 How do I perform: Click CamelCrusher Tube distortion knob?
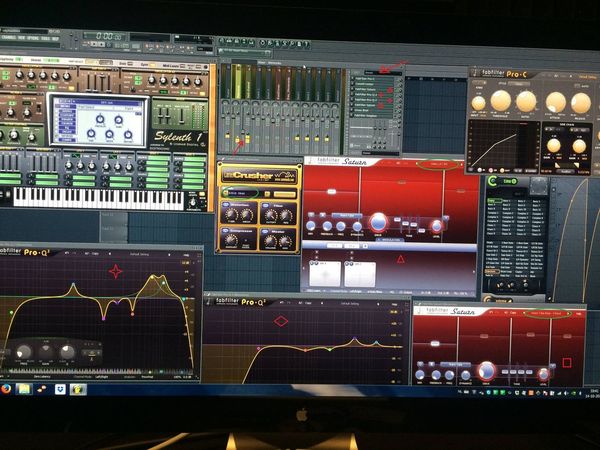(232, 215)
